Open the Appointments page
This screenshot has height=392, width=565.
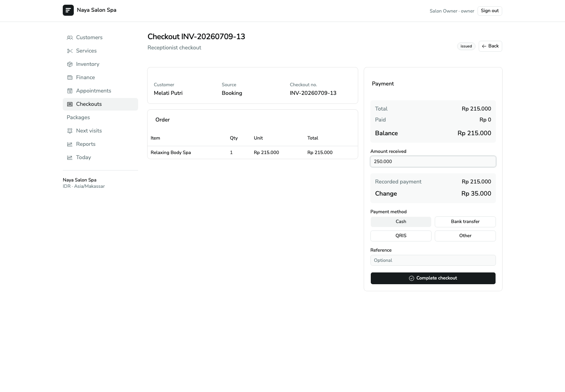coord(100,91)
